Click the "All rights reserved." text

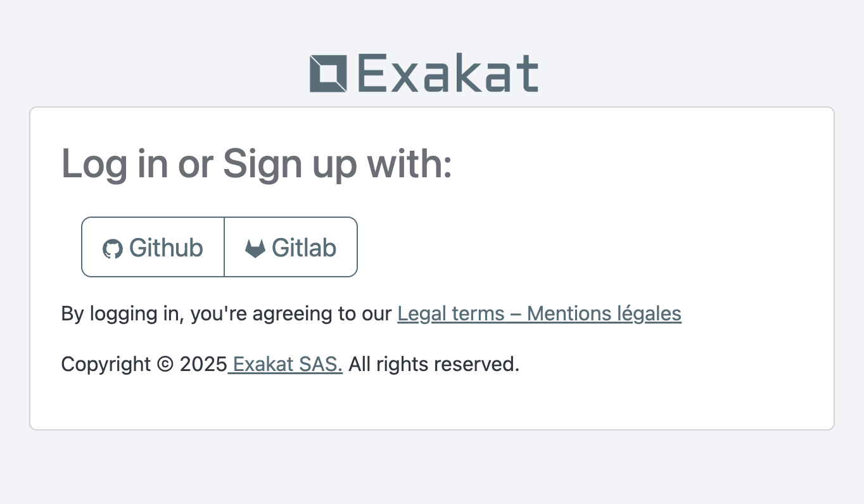(434, 364)
